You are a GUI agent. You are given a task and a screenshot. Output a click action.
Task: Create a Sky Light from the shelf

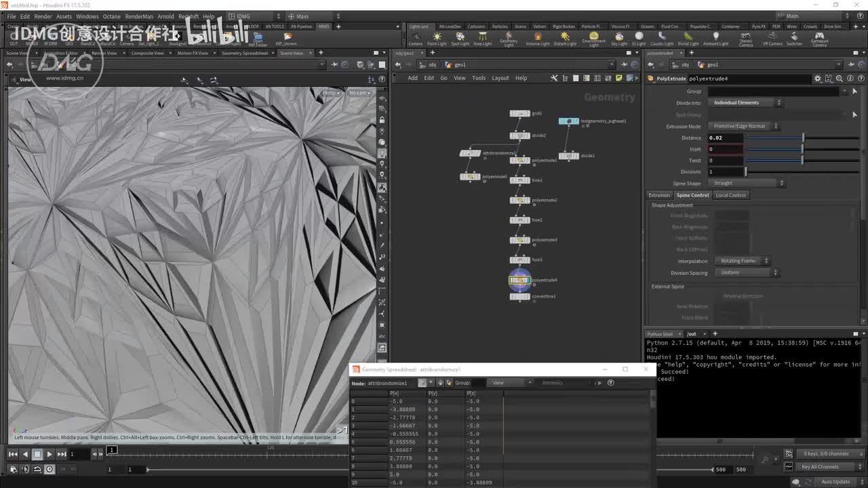tap(619, 38)
